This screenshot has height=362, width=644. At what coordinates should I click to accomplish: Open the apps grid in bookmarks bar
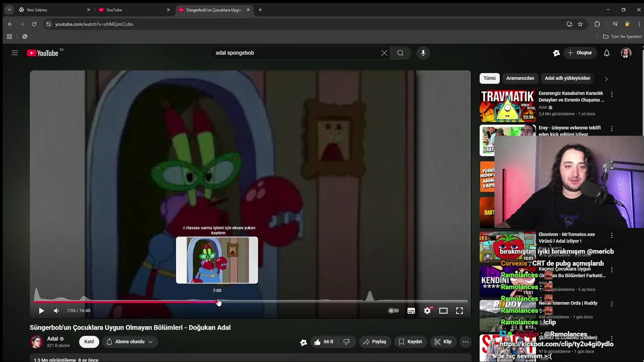[x=9, y=37]
